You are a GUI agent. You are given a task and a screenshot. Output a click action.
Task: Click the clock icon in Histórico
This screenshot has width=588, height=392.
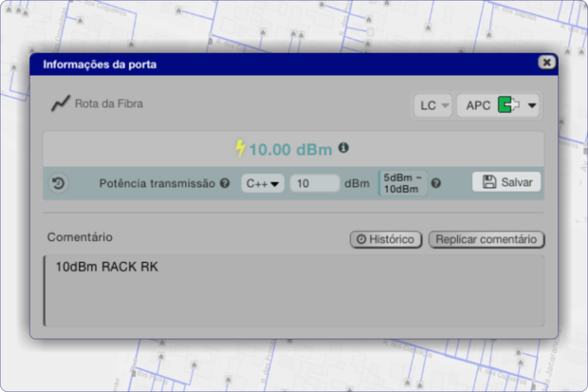(x=361, y=239)
